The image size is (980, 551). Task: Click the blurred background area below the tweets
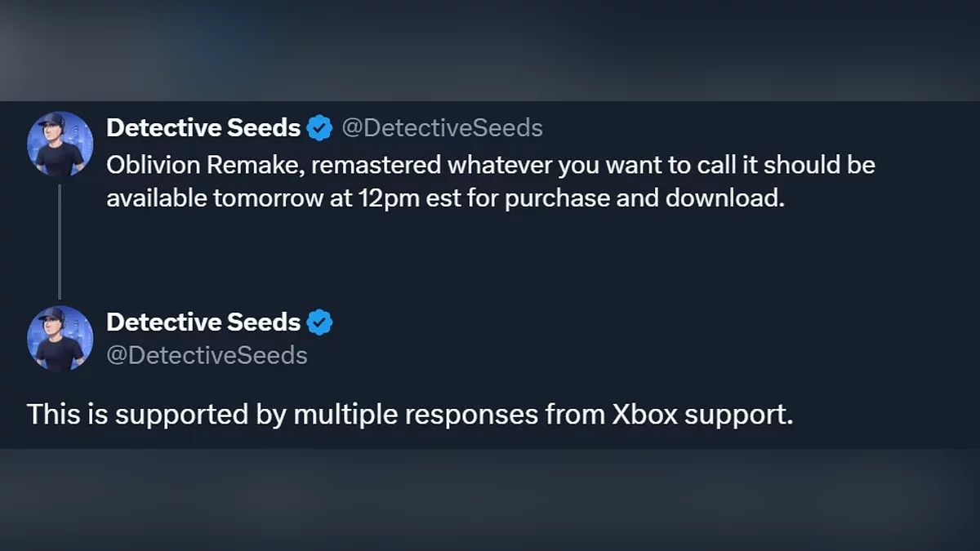click(x=490, y=500)
